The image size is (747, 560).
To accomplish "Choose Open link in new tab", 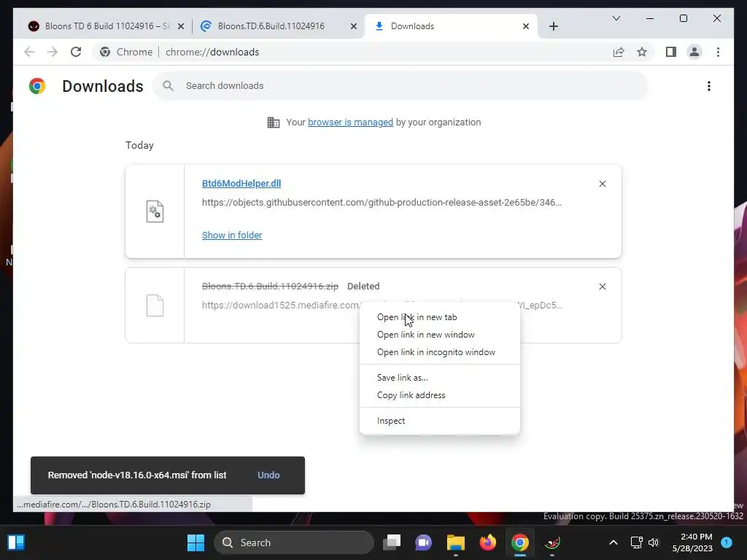I will tap(439, 317).
